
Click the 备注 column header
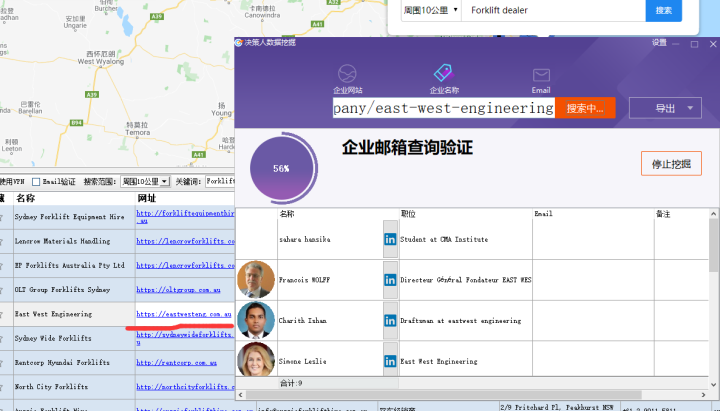point(663,214)
